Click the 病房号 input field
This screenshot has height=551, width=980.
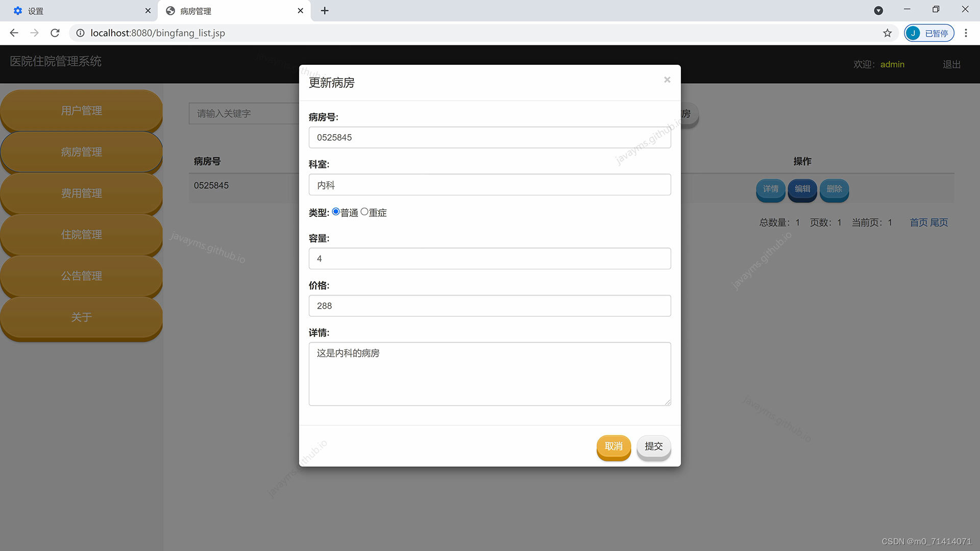489,137
